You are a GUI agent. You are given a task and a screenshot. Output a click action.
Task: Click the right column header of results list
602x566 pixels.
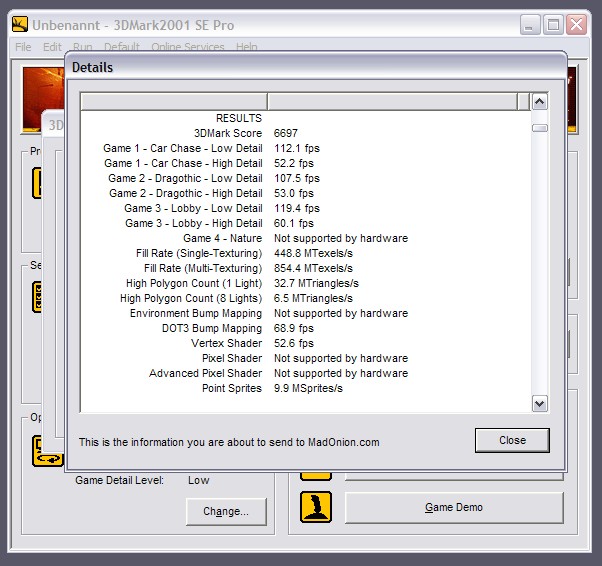tap(392, 102)
